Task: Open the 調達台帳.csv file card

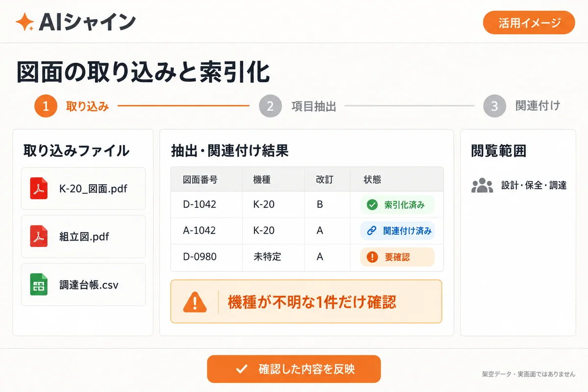Action: [x=83, y=284]
